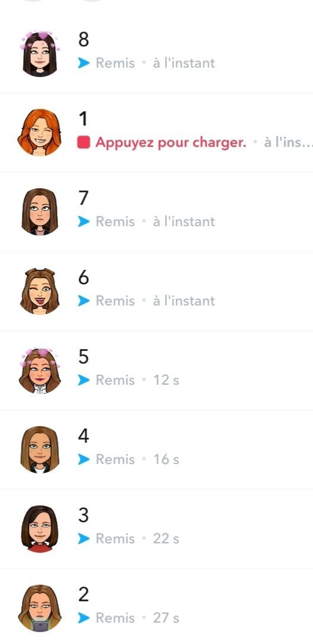Open the chat delivered 22 s ago
Screen dimensions: 313x644
[156, 529]
